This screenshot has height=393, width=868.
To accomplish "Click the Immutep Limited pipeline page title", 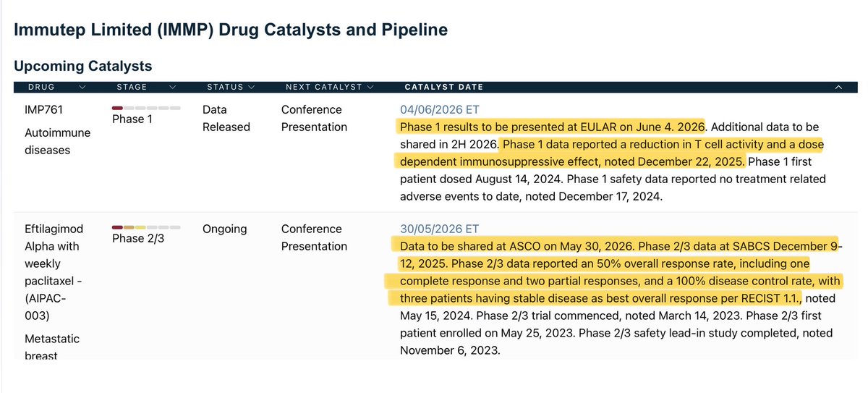I will (231, 30).
